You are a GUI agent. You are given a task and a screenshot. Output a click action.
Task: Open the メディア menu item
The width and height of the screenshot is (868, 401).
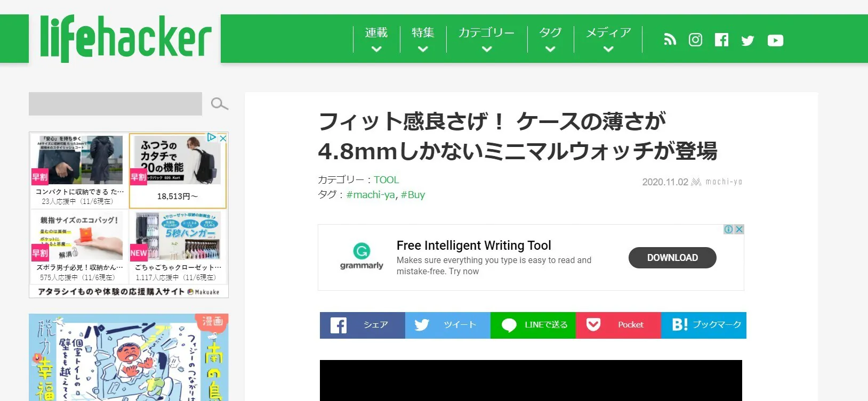pyautogui.click(x=608, y=39)
